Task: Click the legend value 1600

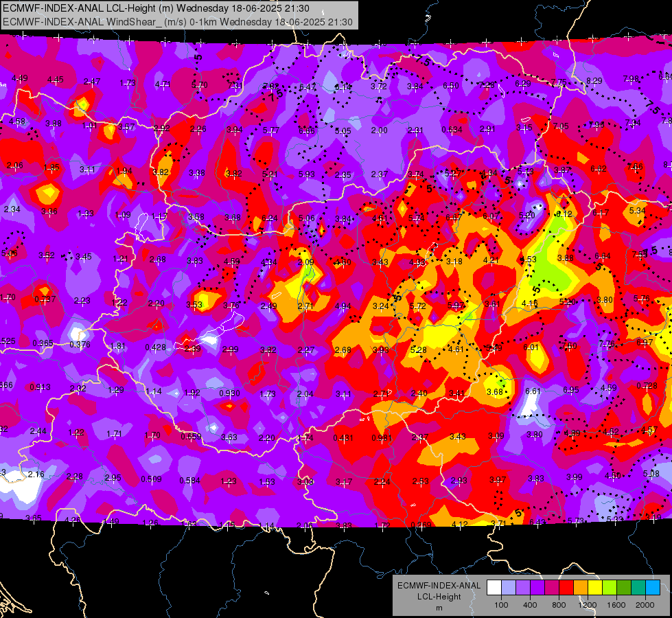Action: pos(616,605)
